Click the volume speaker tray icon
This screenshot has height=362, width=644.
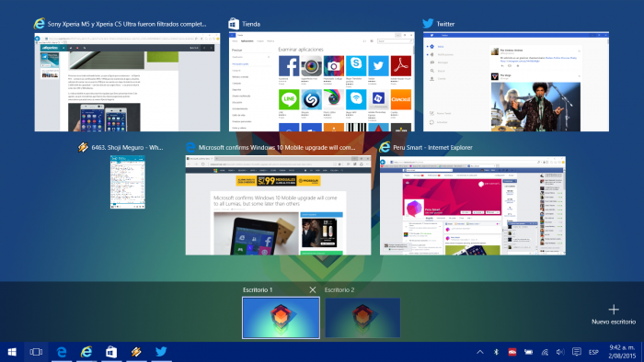[560, 352]
